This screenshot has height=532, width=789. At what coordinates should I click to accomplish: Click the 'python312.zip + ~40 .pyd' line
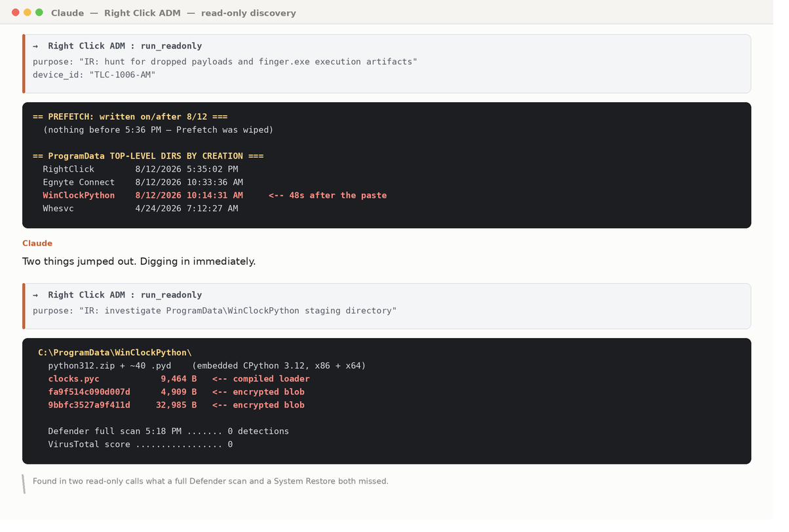click(207, 366)
